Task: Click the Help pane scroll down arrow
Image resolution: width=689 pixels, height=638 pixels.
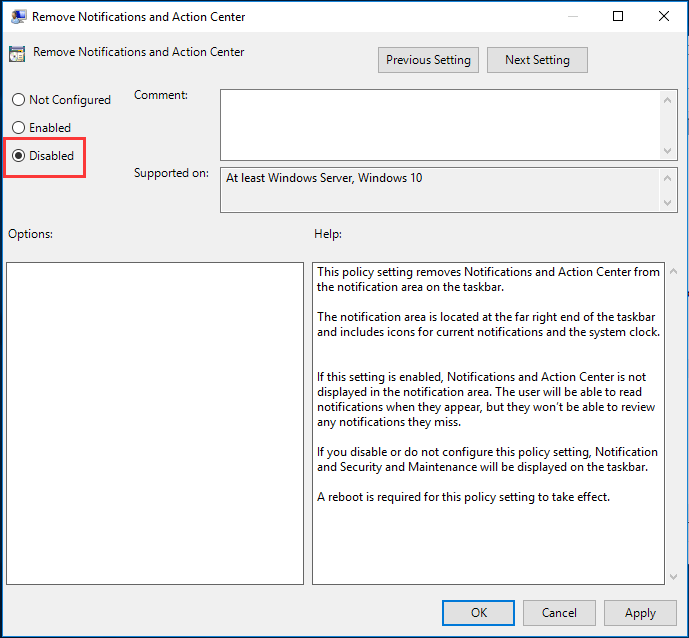Action: (673, 576)
